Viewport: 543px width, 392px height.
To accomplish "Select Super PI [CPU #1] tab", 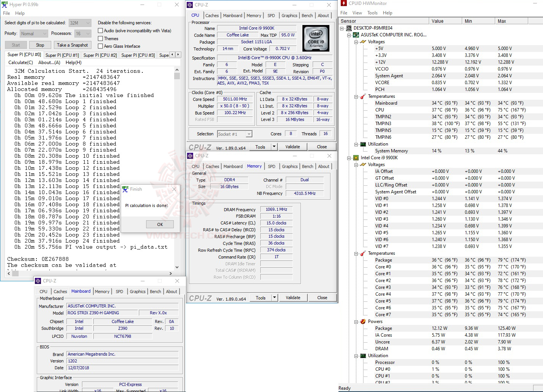I will (62, 55).
